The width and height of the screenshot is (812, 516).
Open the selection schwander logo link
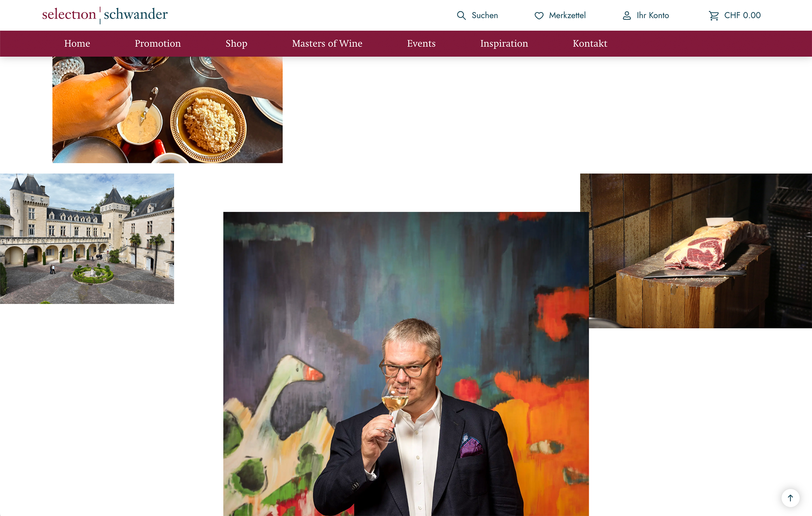[x=105, y=15]
